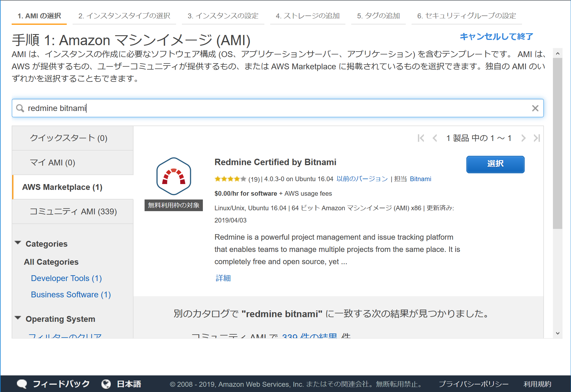Open step 6 セキュリティグループの設定 tab
This screenshot has width=571, height=392.
467,16
